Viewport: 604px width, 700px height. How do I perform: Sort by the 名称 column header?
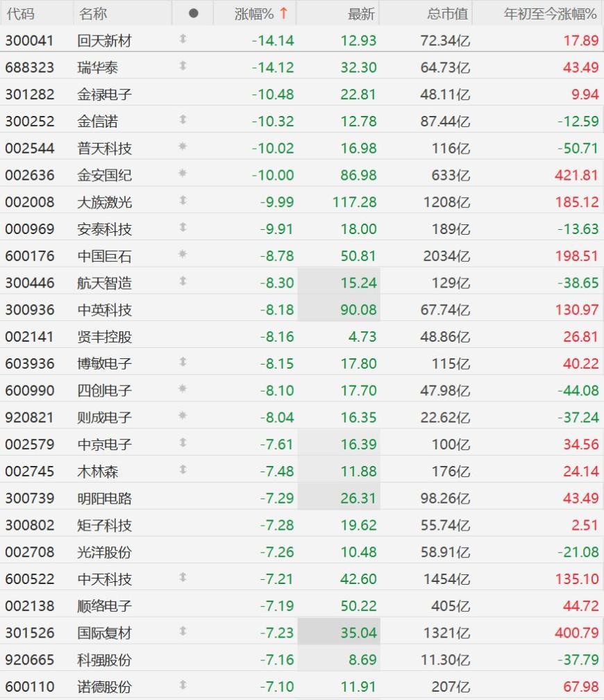(x=93, y=14)
